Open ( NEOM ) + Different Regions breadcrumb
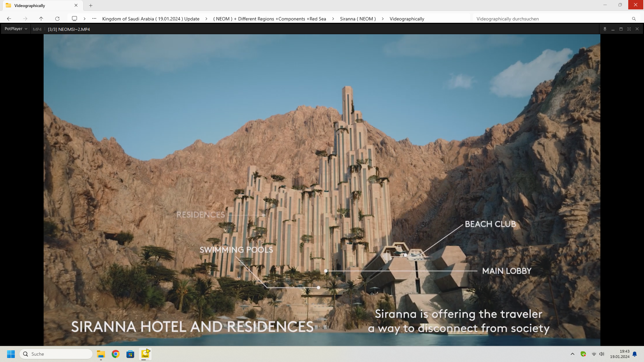 coord(270,19)
